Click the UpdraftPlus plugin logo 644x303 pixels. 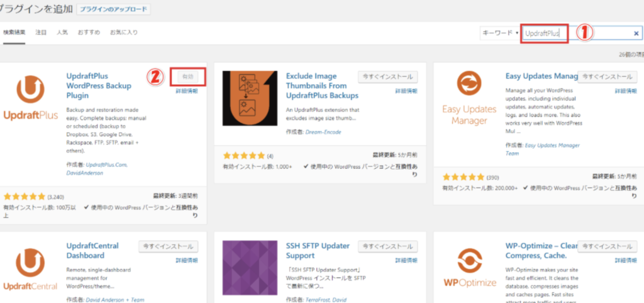30,98
